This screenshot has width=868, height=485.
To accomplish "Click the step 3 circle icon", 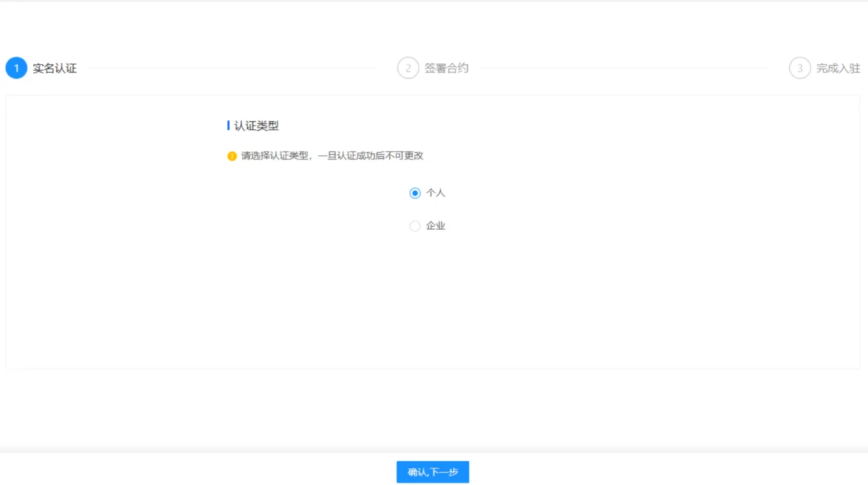I will click(799, 68).
